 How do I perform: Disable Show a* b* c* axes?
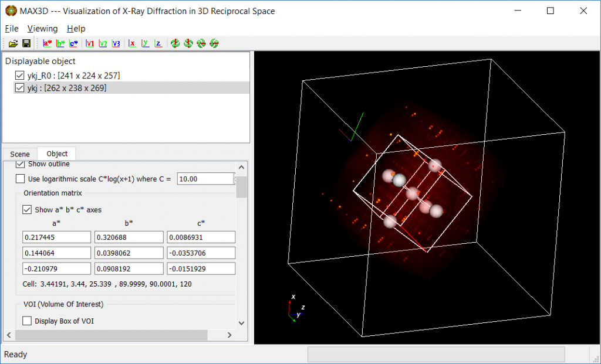tap(26, 209)
